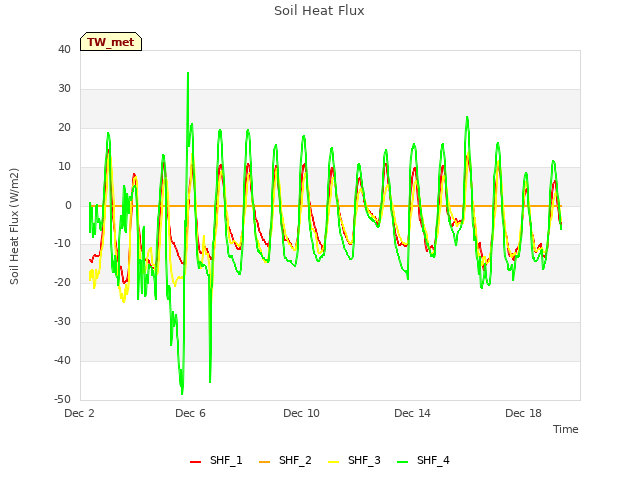Toggle the SHF_1 series in legend
Image resolution: width=640 pixels, height=480 pixels.
pos(216,460)
